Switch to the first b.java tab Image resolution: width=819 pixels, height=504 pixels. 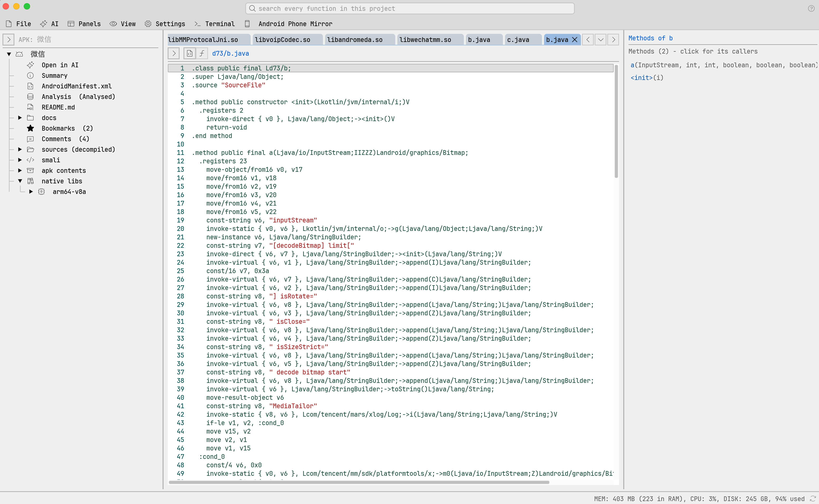pos(484,40)
